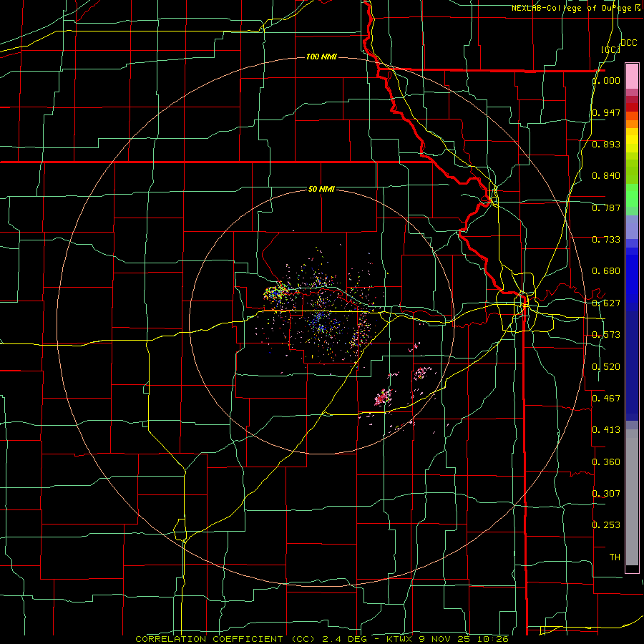The height and width of the screenshot is (644, 644).
Task: Select the 0.893 legend value
Action: 606,144
